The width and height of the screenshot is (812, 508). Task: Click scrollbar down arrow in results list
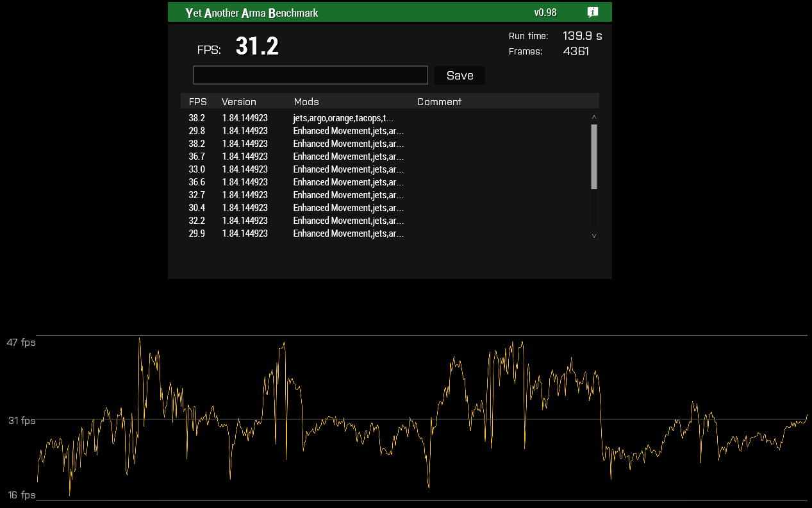point(594,235)
